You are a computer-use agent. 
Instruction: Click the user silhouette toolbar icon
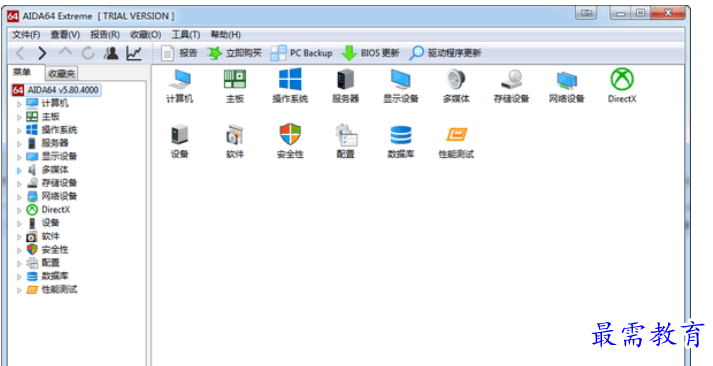111,53
